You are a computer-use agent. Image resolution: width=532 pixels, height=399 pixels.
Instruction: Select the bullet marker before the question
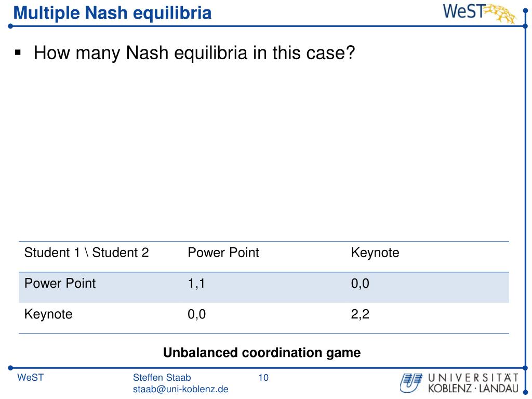[x=18, y=52]
